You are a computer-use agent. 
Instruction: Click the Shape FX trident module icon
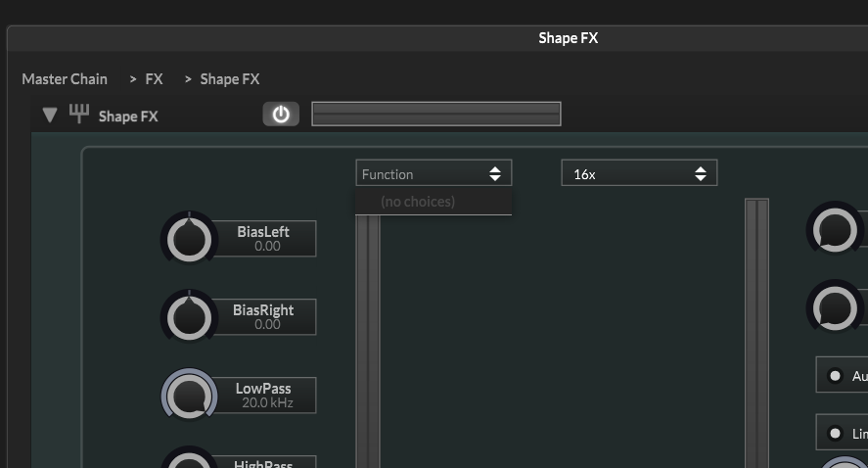pos(79,114)
